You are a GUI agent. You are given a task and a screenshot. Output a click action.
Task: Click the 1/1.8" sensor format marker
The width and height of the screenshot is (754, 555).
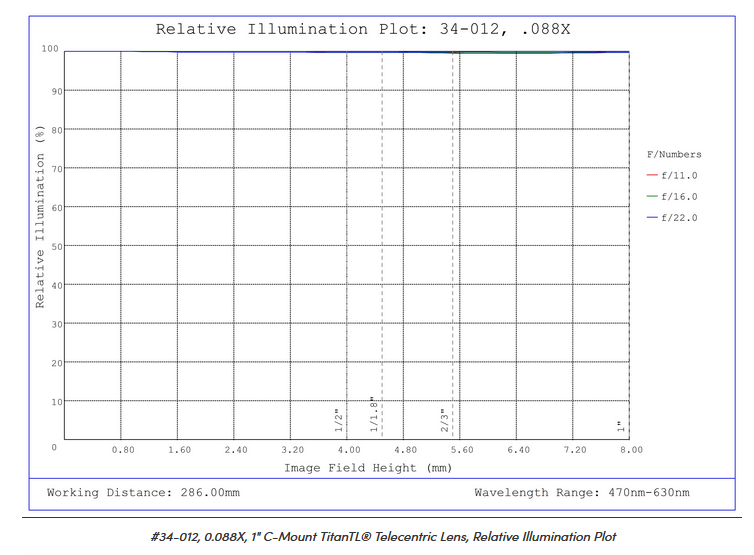[x=373, y=414]
